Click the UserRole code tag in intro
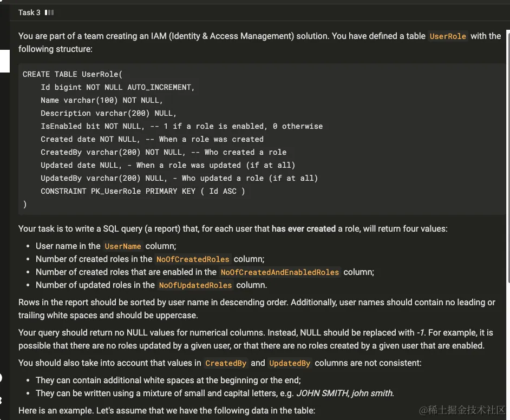Viewport: 510px width, 420px height. (448, 36)
